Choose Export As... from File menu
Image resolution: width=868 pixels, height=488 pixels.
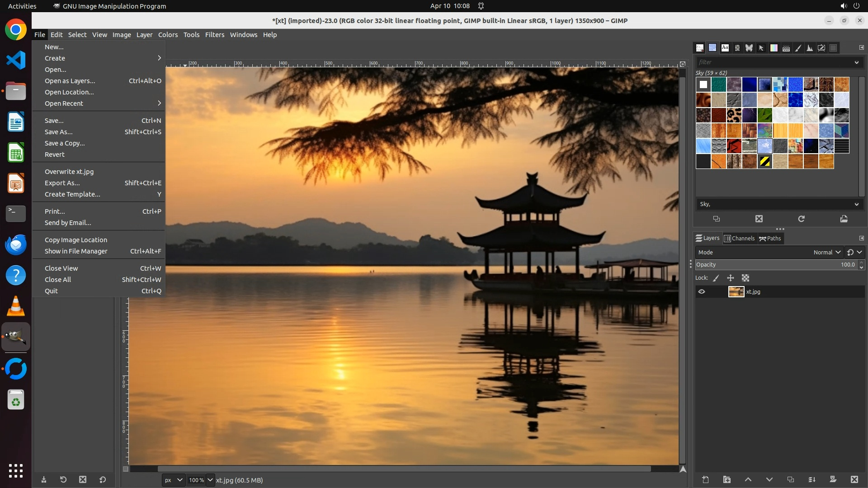click(62, 183)
